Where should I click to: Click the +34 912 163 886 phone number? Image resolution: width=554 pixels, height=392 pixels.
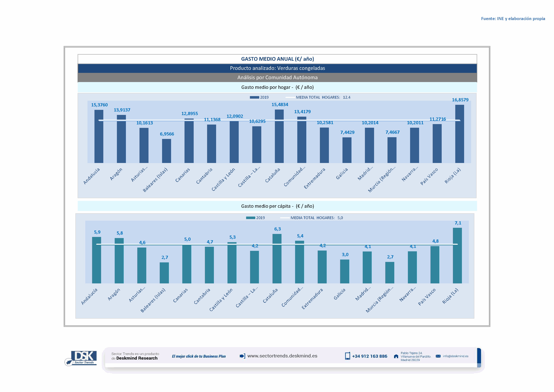click(x=369, y=356)
